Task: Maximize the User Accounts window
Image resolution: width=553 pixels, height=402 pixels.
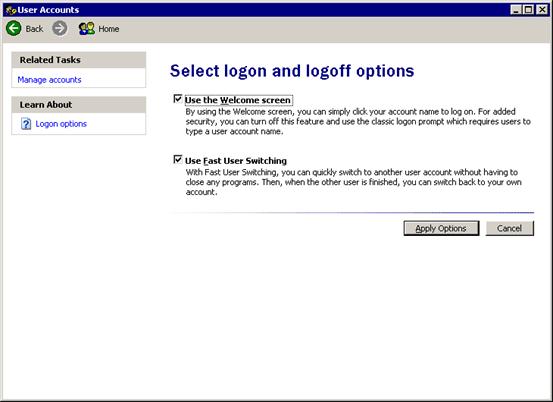Action: (529, 10)
